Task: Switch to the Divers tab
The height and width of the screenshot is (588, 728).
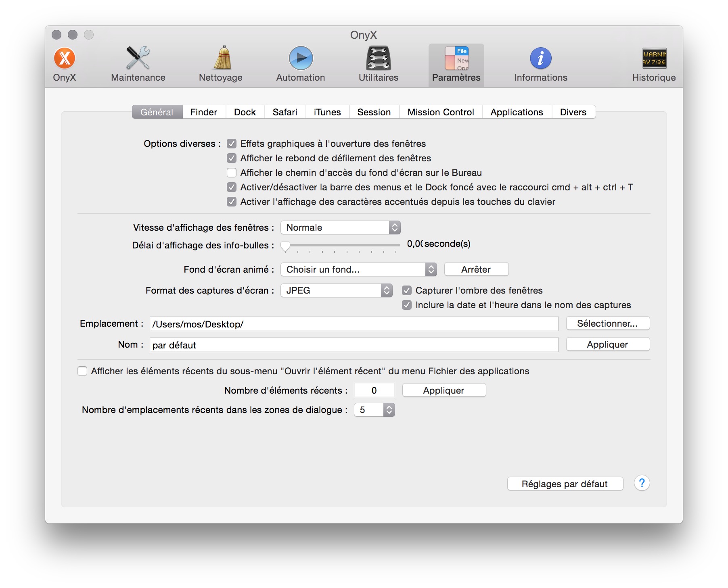Action: click(573, 112)
